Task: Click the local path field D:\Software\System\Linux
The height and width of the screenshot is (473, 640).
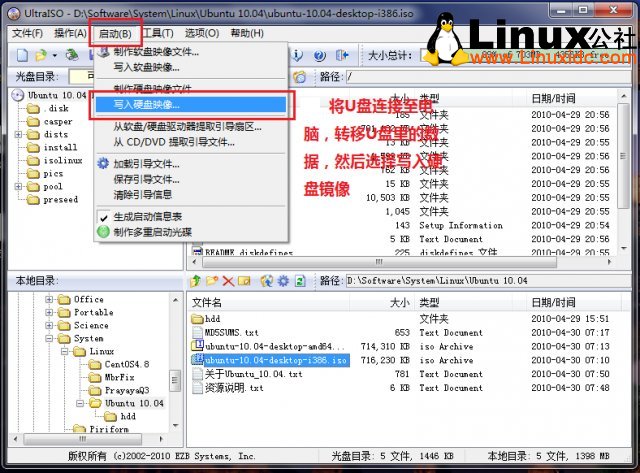Action: (x=488, y=281)
